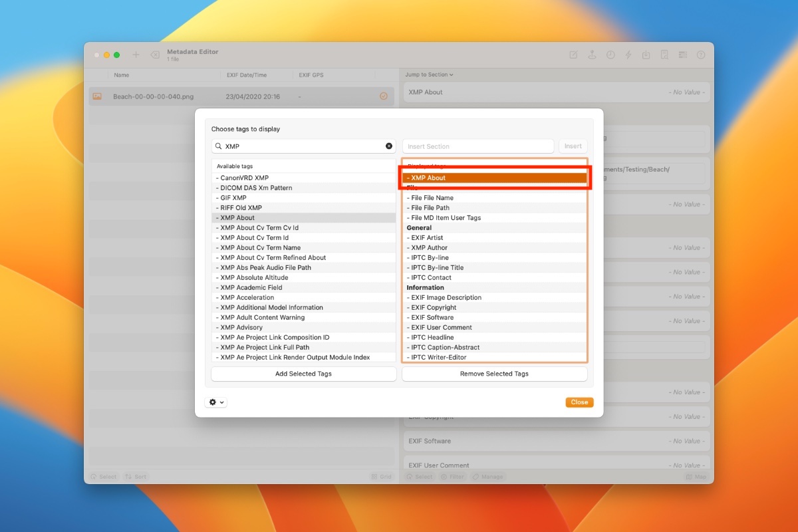Select IPTC Caption-Abstract tag
The image size is (798, 532).
tap(495, 347)
